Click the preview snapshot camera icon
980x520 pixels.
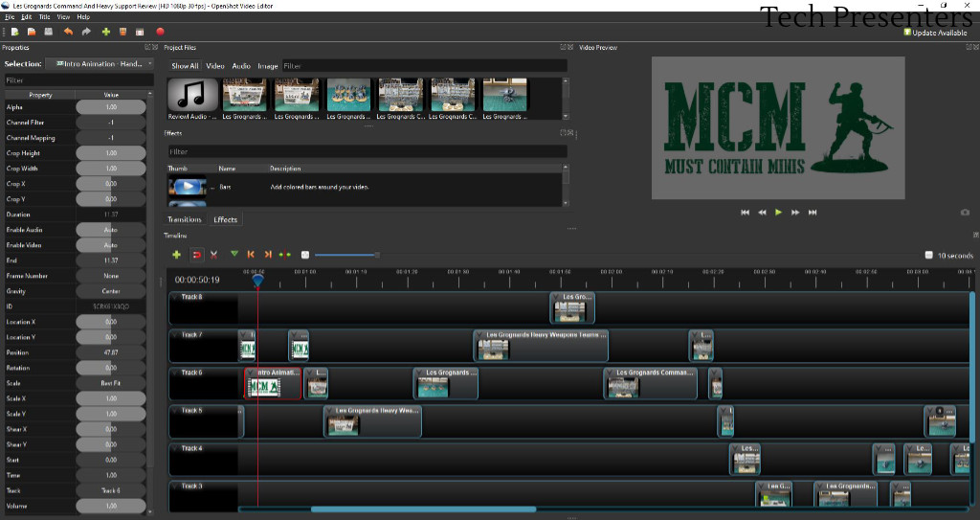point(965,213)
